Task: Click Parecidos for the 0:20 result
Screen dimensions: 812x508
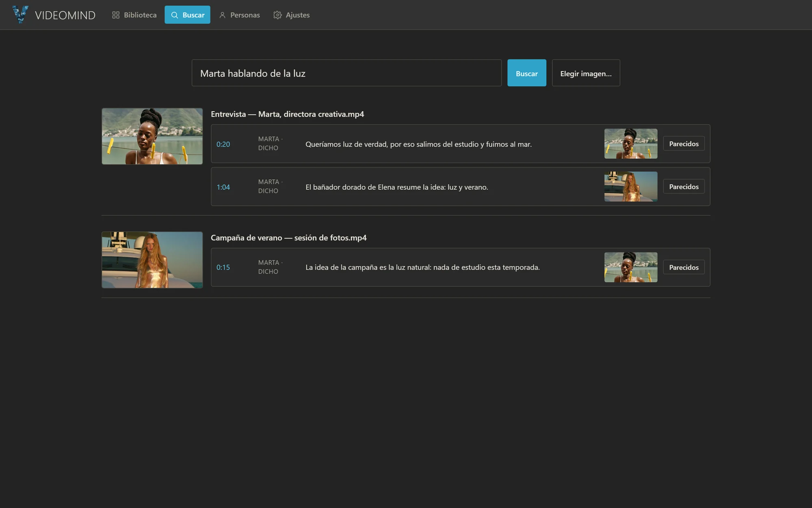Action: tap(684, 144)
